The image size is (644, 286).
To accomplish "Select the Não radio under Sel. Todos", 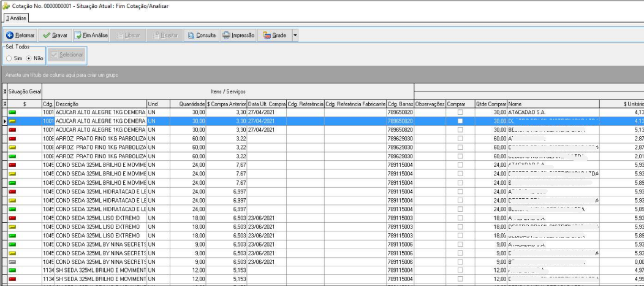I will [x=34, y=58].
